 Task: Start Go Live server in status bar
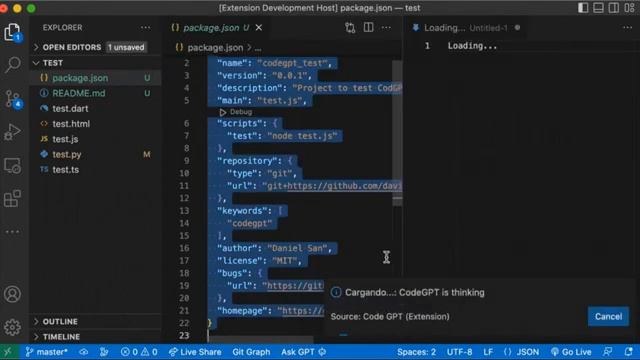[x=571, y=352]
